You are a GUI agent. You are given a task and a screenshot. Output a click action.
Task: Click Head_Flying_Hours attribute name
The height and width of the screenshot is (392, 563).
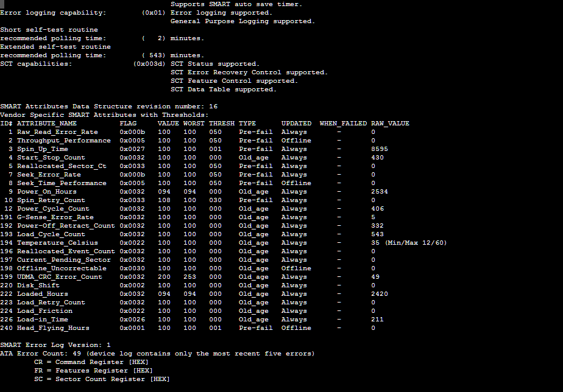coord(53,328)
